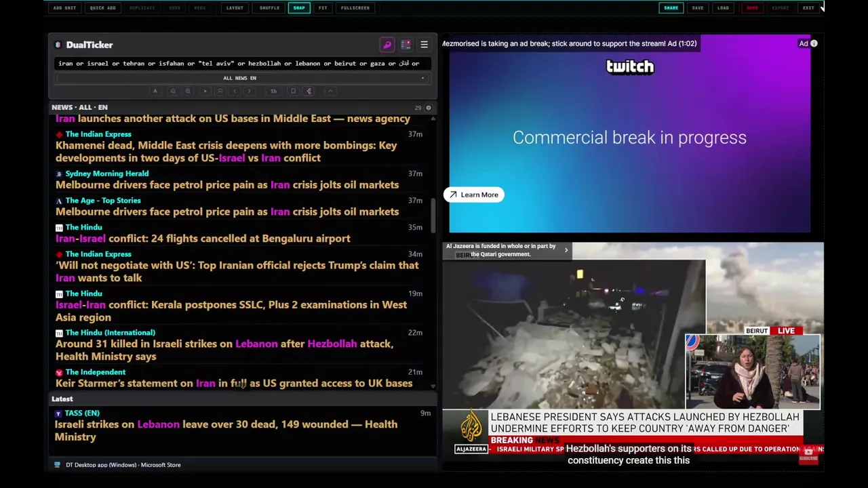Collapse toolbar with the chevron up button
This screenshot has height=488, width=868.
(330, 91)
